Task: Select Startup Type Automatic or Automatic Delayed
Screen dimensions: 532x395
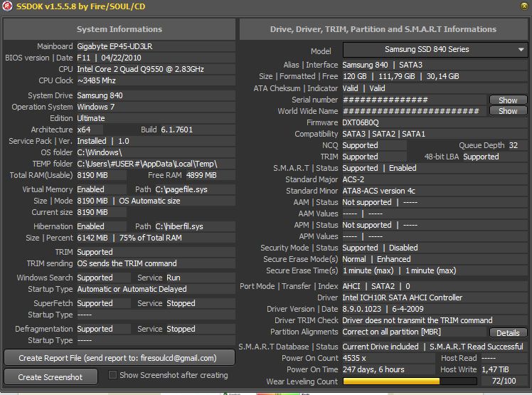Action: 132,289
